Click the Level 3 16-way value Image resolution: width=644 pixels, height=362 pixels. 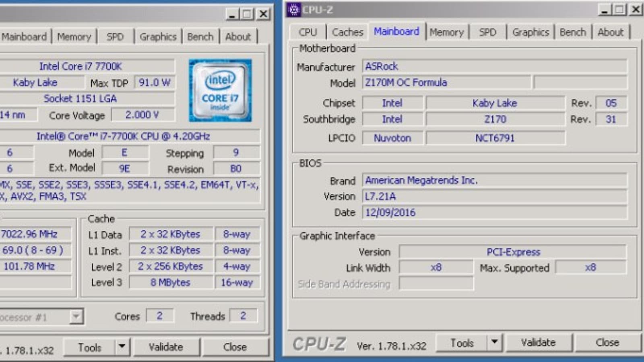237,282
